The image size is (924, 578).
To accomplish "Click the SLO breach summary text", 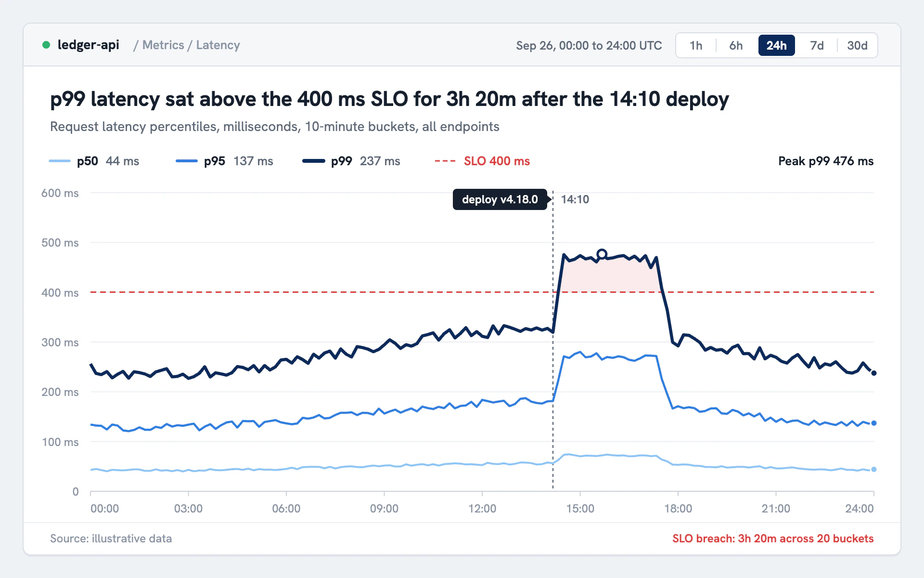I will pos(773,539).
